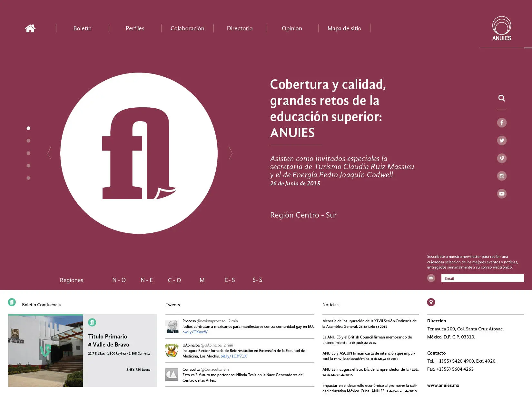The width and height of the screenshot is (532, 411).
Task: Open the UASinaloa tweet avatar
Action: [x=172, y=351]
